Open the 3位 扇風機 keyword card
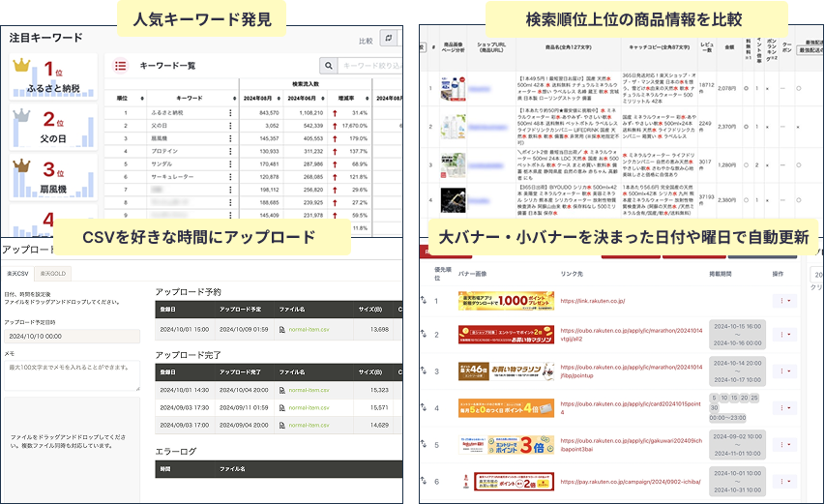 click(53, 177)
